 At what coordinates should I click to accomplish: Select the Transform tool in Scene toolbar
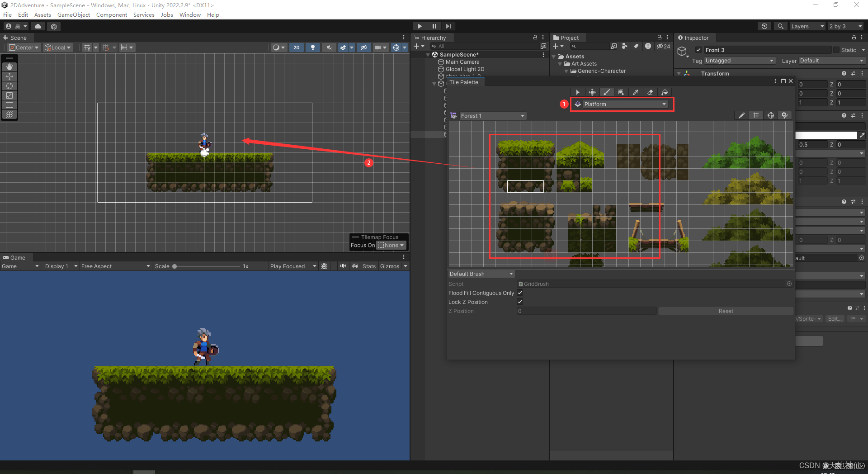[9, 114]
